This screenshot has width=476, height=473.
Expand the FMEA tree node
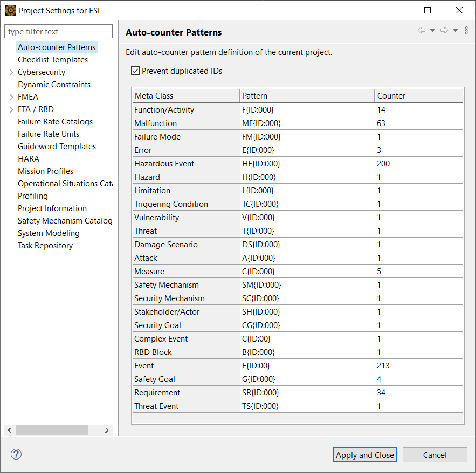point(11,97)
